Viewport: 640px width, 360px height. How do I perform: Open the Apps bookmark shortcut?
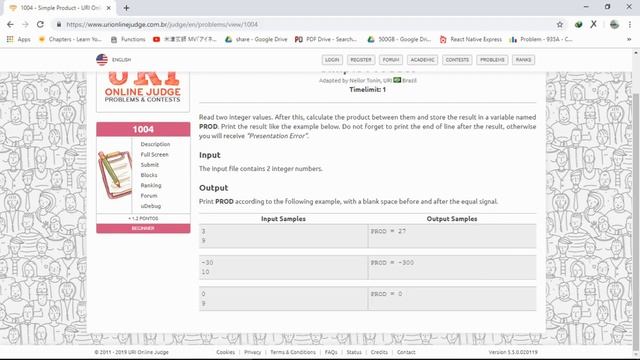(x=19, y=39)
